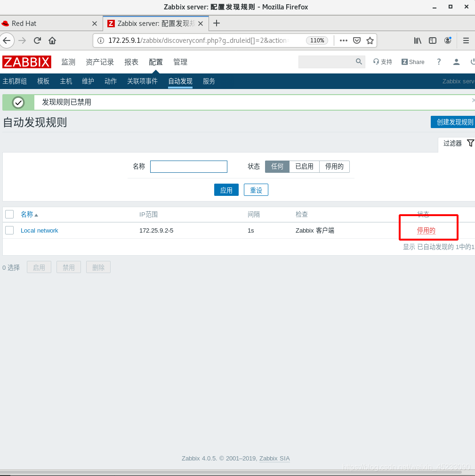Click the 1s interval cell
Viewport: 475px width, 476px height.
click(251, 230)
